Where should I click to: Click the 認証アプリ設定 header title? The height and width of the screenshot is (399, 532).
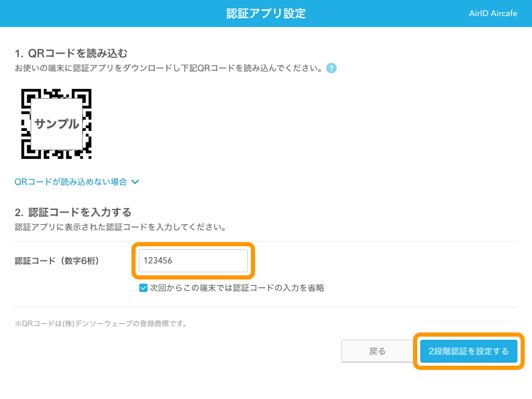click(x=265, y=13)
